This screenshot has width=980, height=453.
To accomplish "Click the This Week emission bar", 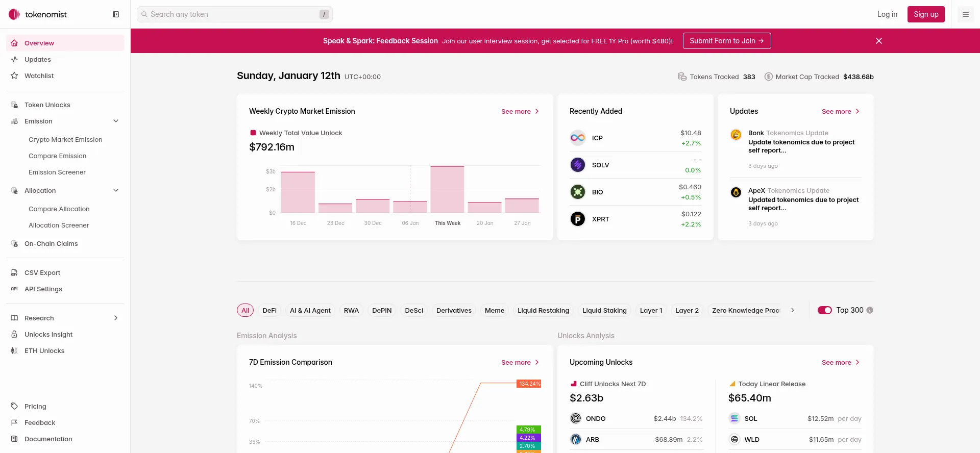I will 447,189.
